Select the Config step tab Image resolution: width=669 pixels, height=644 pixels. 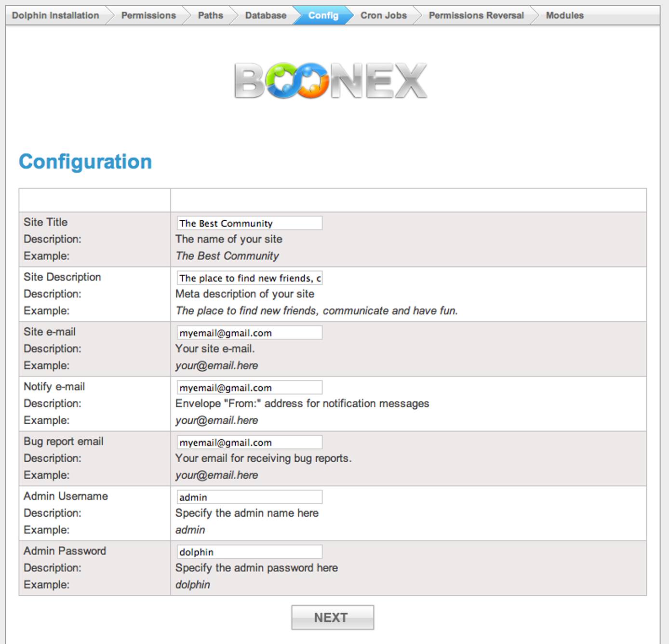point(323,15)
